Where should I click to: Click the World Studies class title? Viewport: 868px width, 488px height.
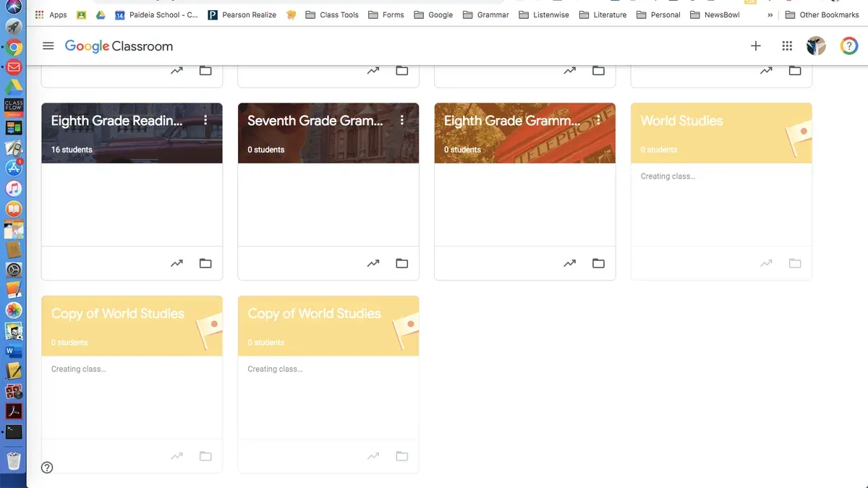tap(682, 121)
